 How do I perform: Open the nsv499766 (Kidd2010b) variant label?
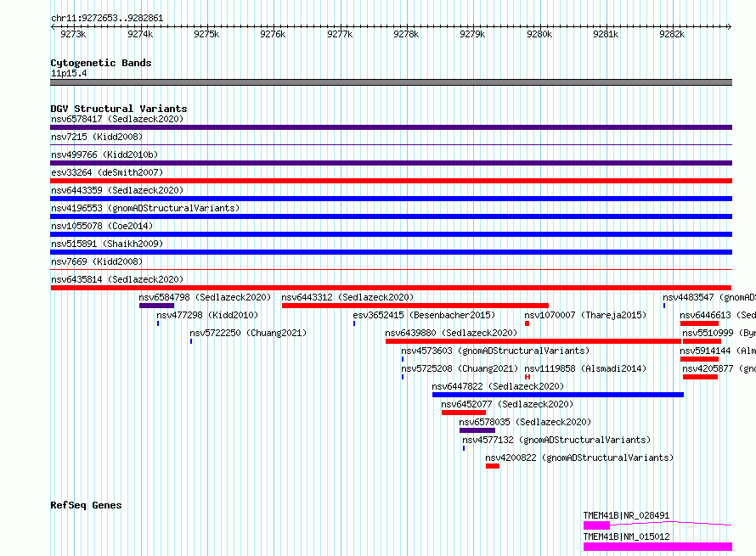point(104,154)
